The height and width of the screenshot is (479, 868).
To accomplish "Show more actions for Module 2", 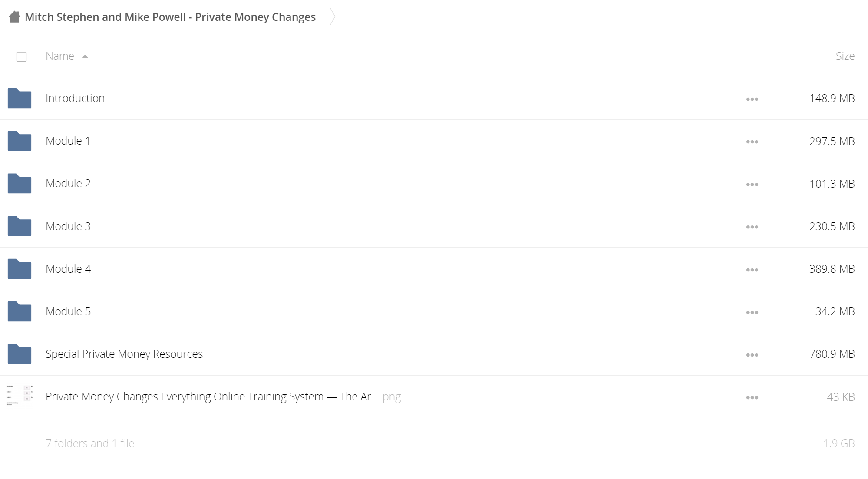I will 752,185.
